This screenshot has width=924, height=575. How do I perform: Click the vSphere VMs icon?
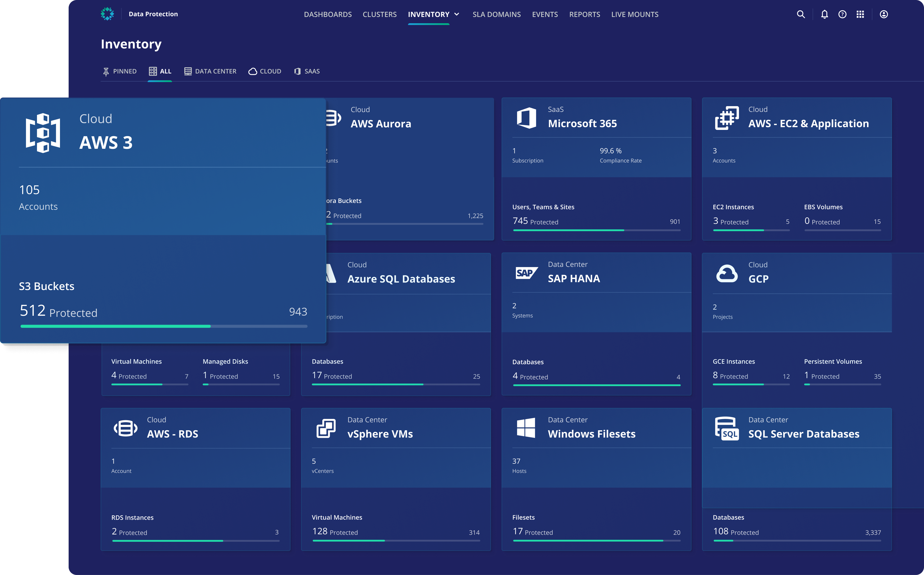[x=326, y=429]
